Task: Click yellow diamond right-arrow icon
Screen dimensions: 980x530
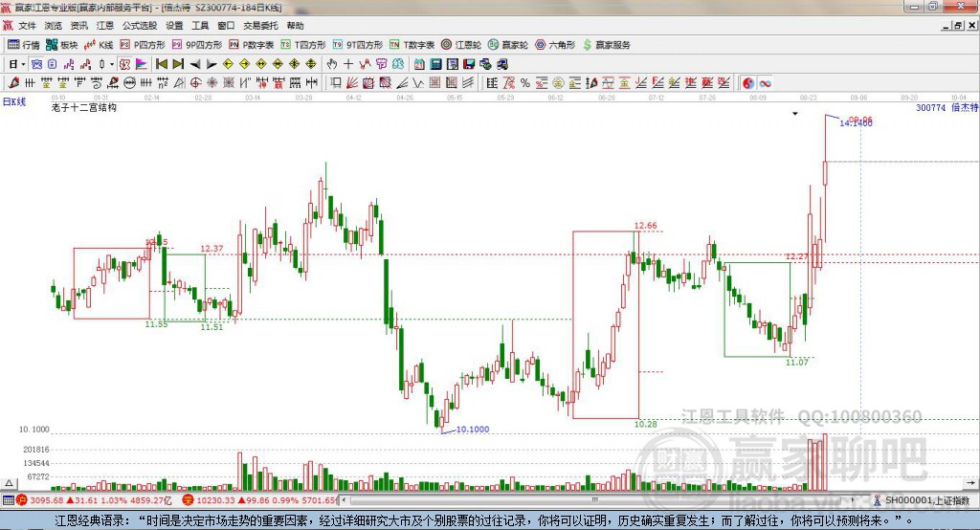Action: [244, 64]
